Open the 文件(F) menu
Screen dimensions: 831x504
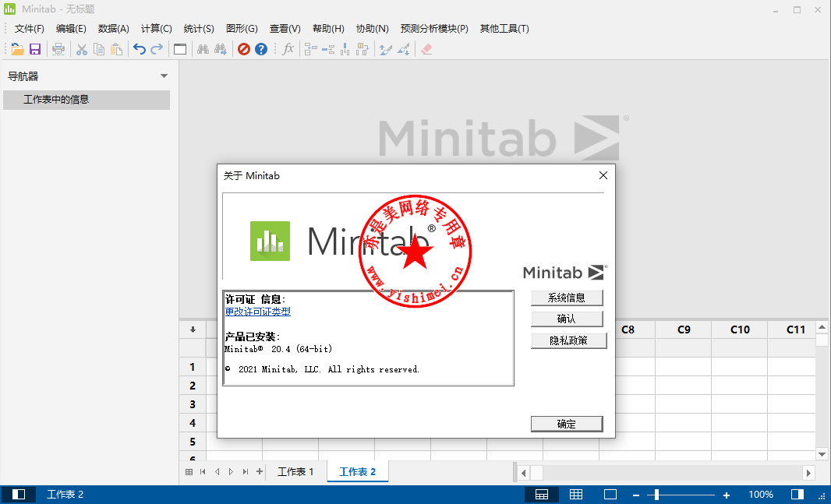click(30, 29)
